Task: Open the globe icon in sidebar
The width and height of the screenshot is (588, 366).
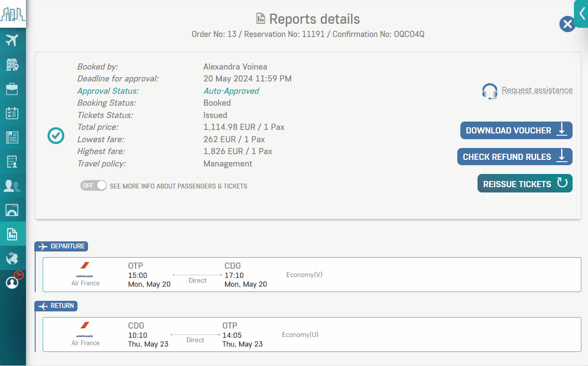Action: pos(12,258)
